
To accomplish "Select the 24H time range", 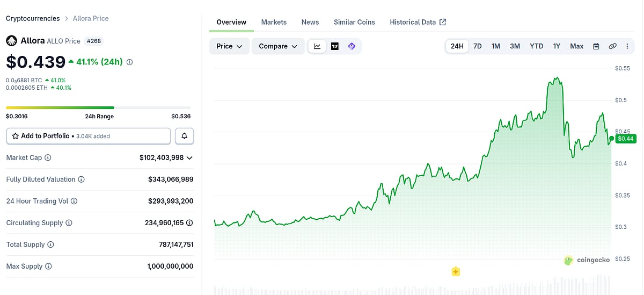I will click(x=457, y=46).
